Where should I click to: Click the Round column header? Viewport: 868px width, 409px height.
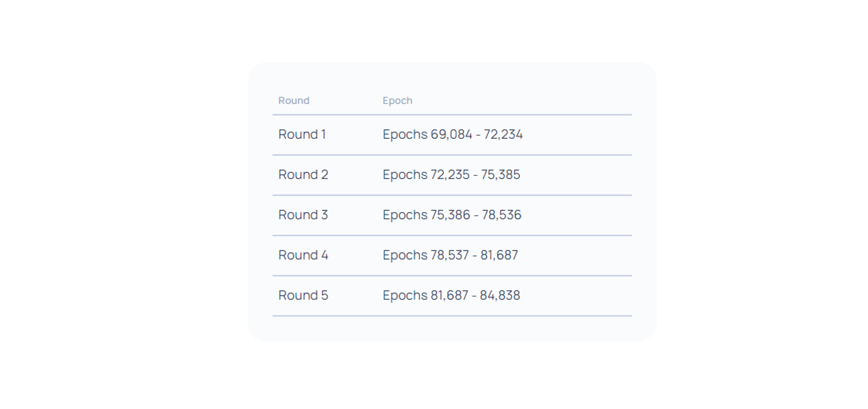pos(293,100)
